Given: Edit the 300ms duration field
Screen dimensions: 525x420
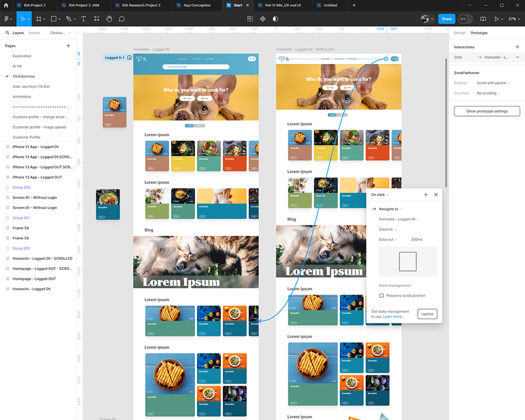Looking at the screenshot, I should tap(416, 239).
